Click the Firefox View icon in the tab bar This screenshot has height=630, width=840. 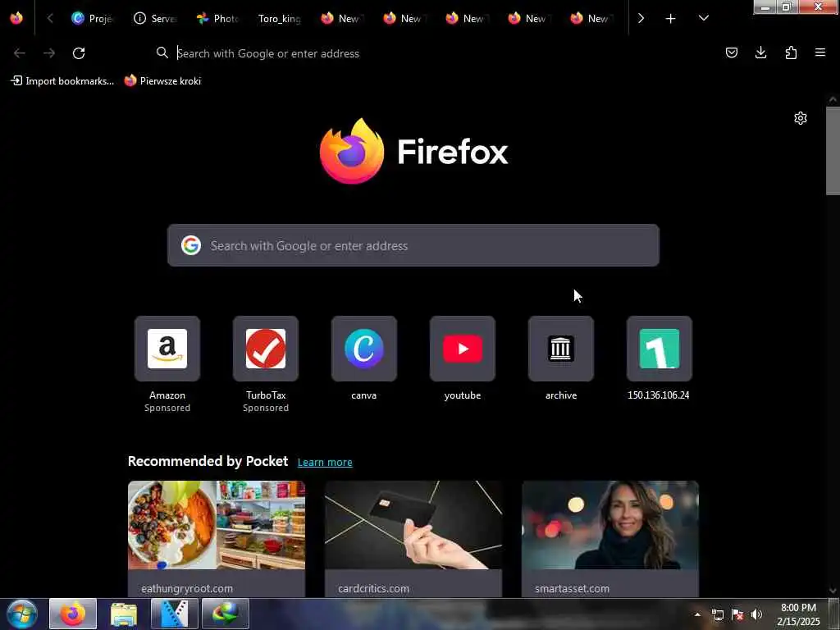[16, 18]
